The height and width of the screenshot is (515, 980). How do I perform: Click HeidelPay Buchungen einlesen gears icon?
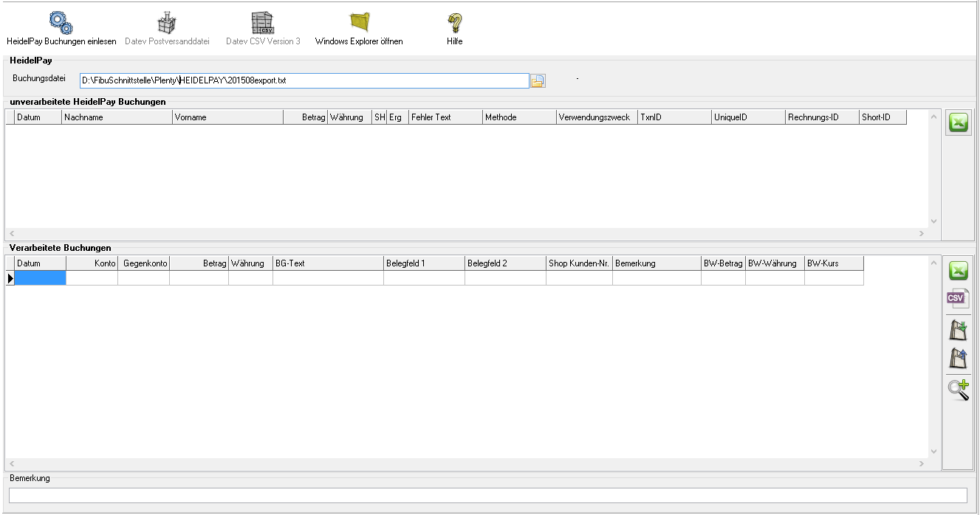61,23
